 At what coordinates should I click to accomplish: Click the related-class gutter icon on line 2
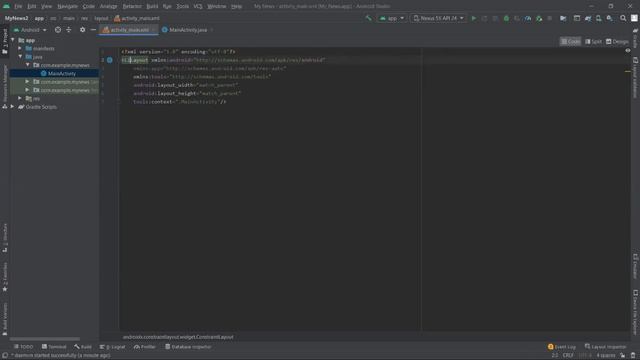click(x=109, y=60)
